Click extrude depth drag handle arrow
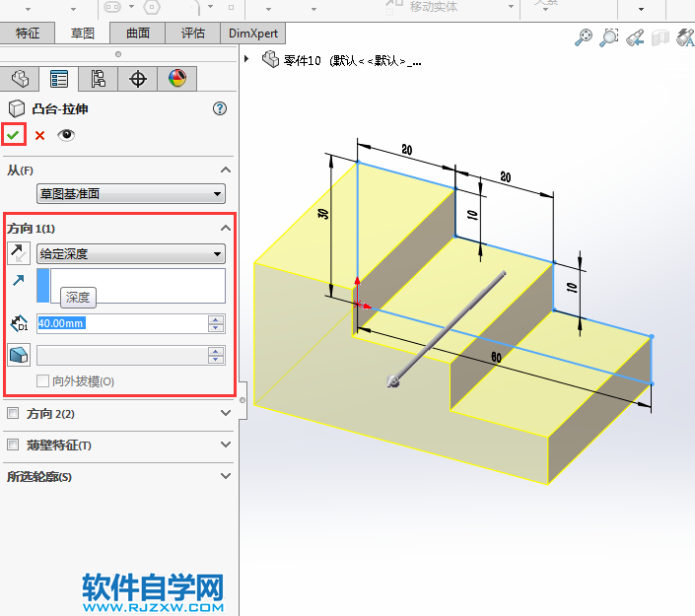The image size is (695, 616). [x=393, y=380]
